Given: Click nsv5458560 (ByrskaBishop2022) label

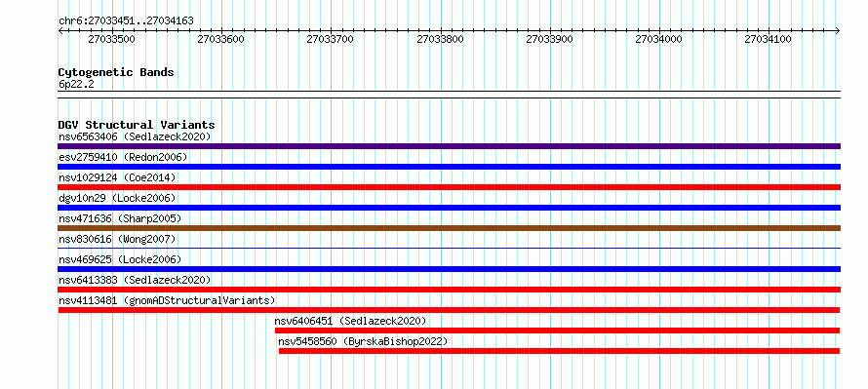Looking at the screenshot, I should coord(363,341).
